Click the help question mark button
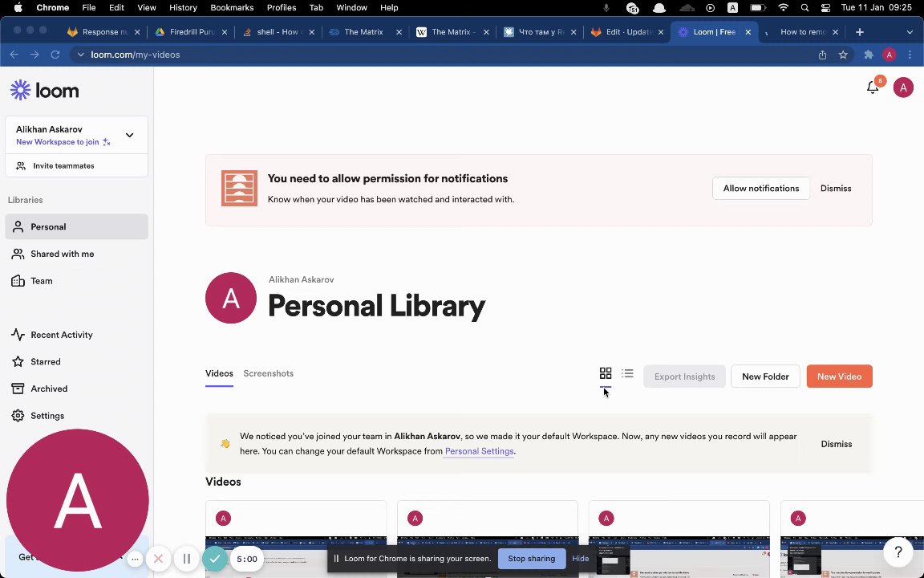The image size is (924, 578). pyautogui.click(x=898, y=552)
